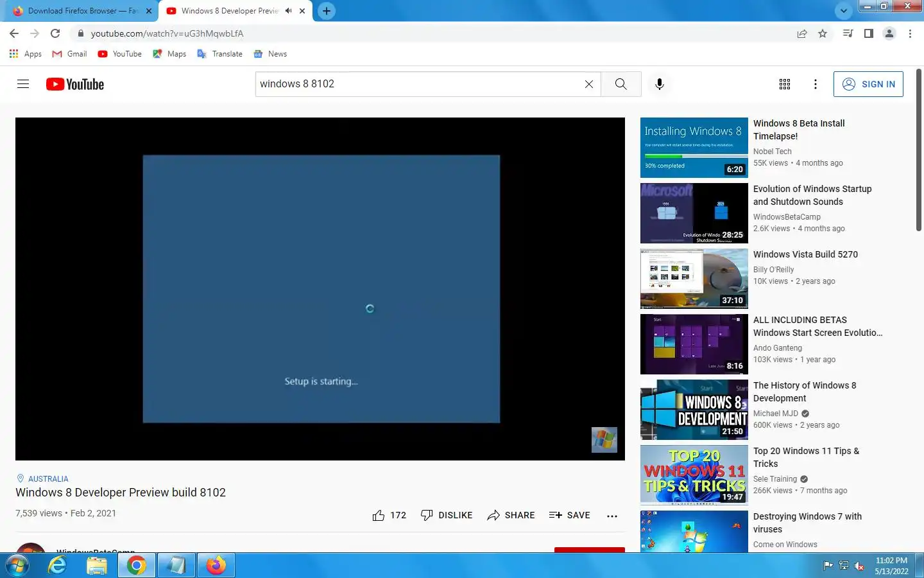
Task: Open Evolution of Windows Startup Sounds thumbnail
Action: point(694,213)
